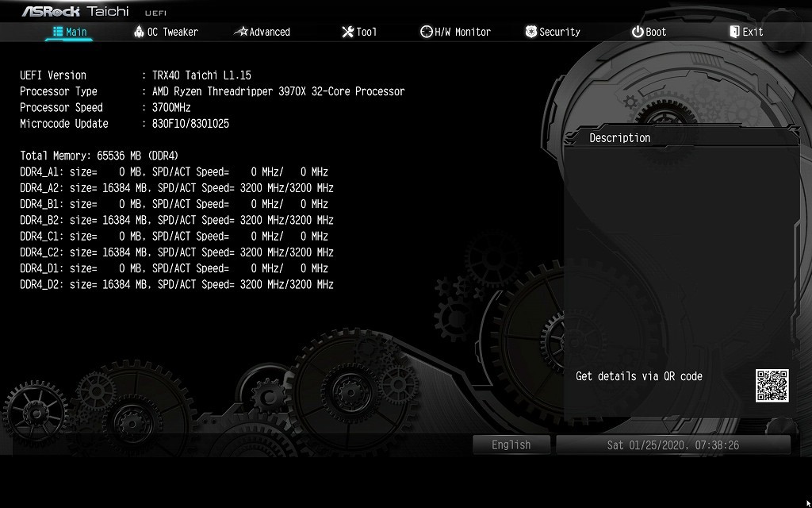Viewport: 812px width, 508px height.
Task: Click the QR code image
Action: (x=772, y=386)
